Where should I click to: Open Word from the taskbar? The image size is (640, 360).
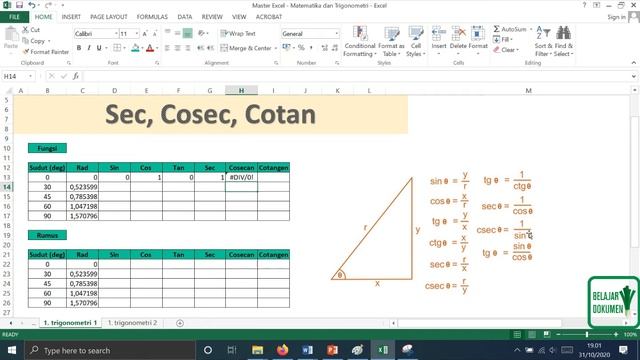[x=307, y=350]
